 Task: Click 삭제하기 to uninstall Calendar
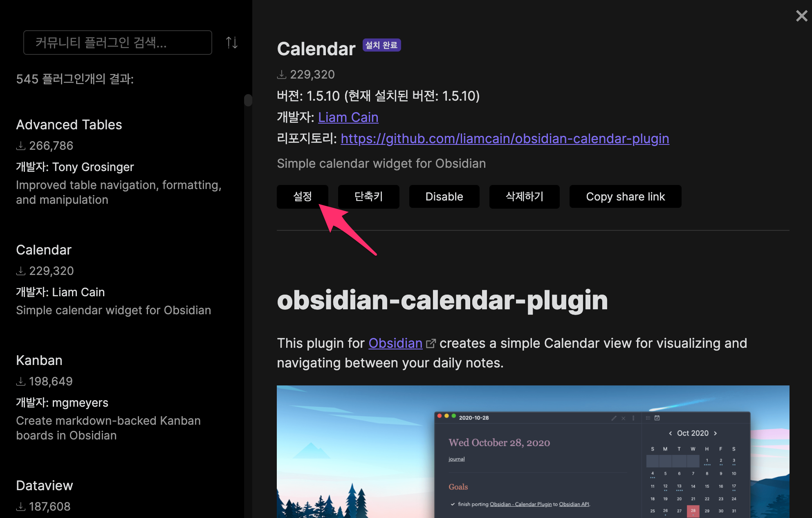(x=524, y=196)
